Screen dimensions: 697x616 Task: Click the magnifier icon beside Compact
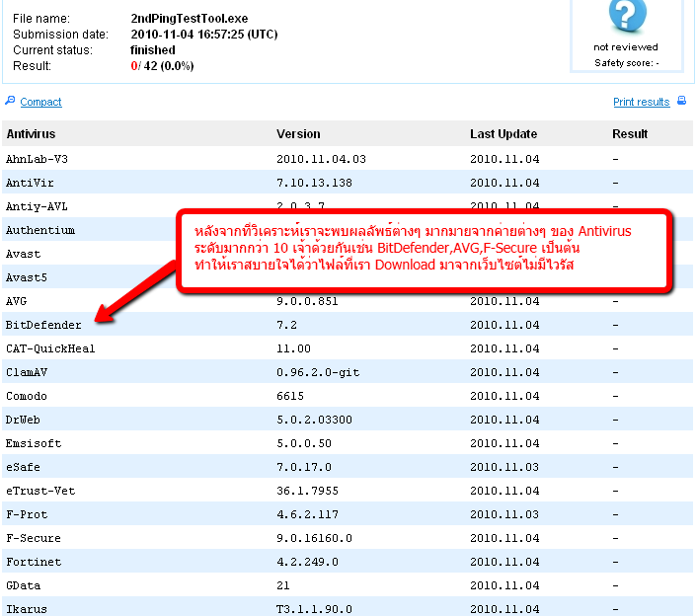click(x=10, y=101)
